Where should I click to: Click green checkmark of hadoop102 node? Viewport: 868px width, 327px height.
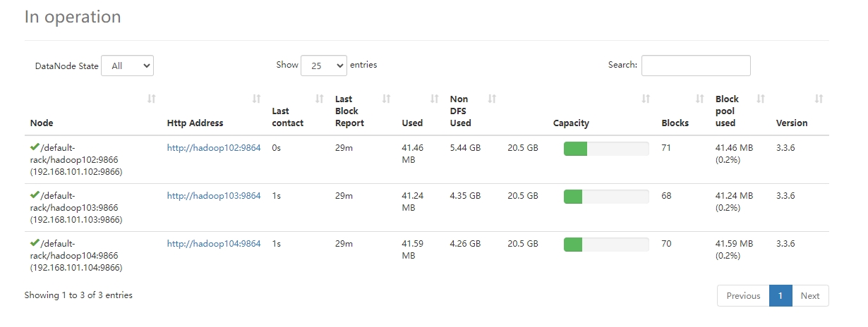point(35,147)
